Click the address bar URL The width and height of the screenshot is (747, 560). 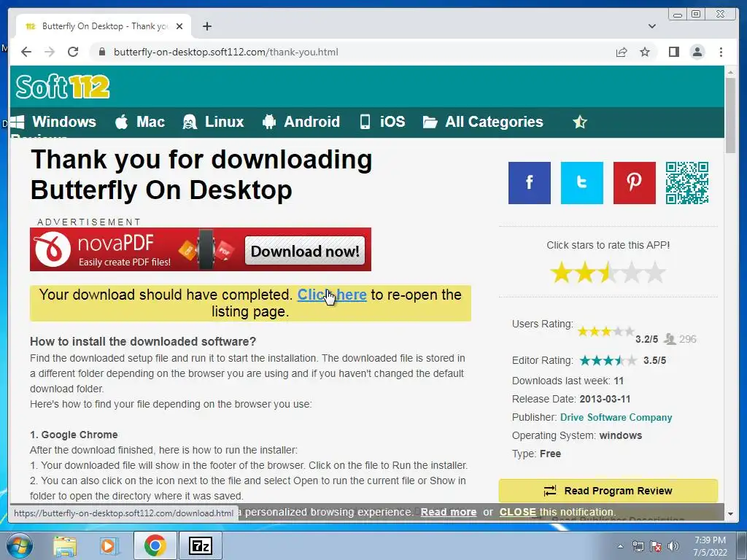click(226, 52)
